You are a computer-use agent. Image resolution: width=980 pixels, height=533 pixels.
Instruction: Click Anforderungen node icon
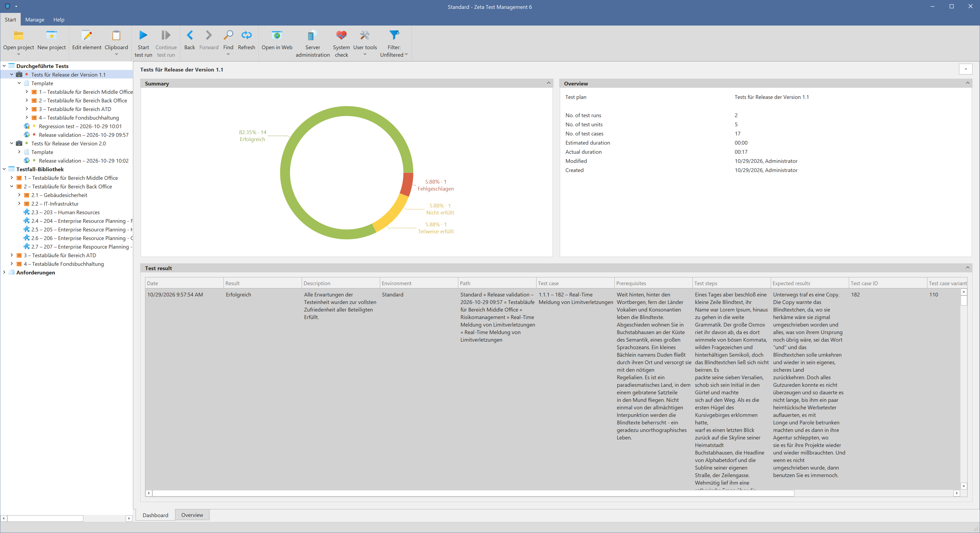[12, 272]
